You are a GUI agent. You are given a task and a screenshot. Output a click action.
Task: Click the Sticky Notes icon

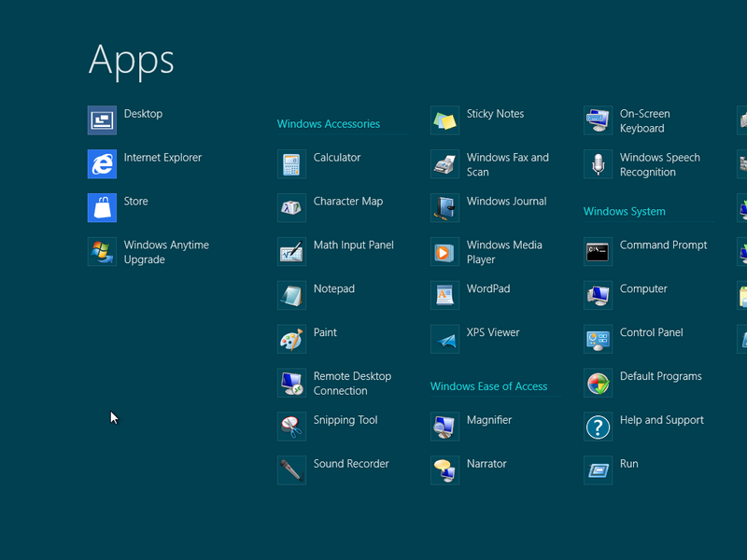444,120
